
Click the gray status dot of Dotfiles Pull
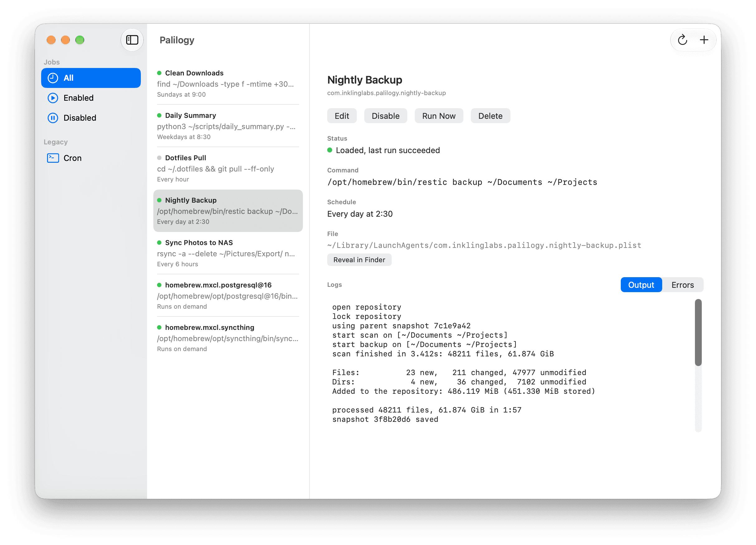[159, 158]
